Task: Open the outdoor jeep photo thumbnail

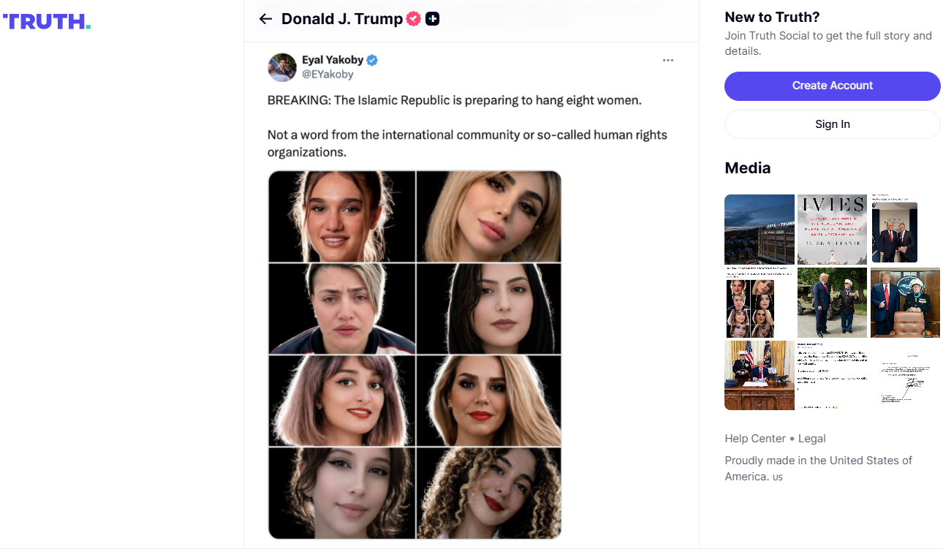Action: click(832, 302)
